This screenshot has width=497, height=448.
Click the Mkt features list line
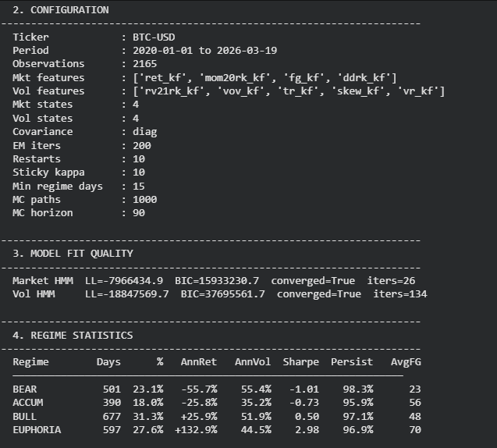click(204, 78)
